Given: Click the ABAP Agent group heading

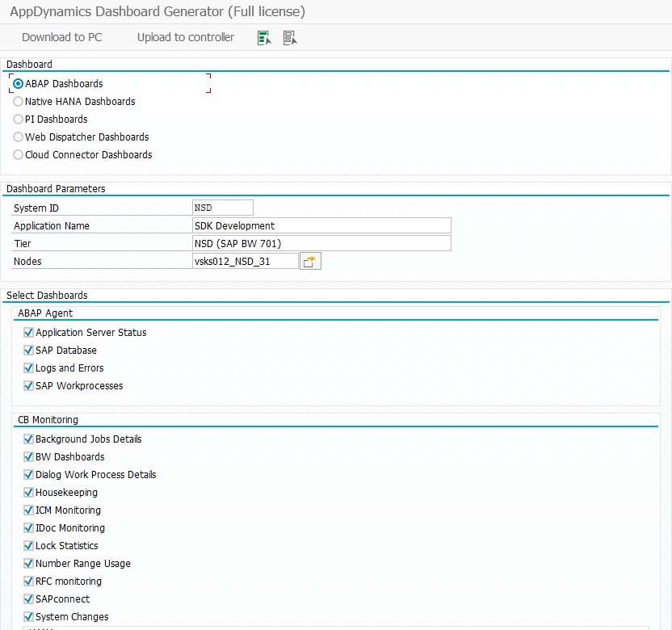Looking at the screenshot, I should 45,313.
